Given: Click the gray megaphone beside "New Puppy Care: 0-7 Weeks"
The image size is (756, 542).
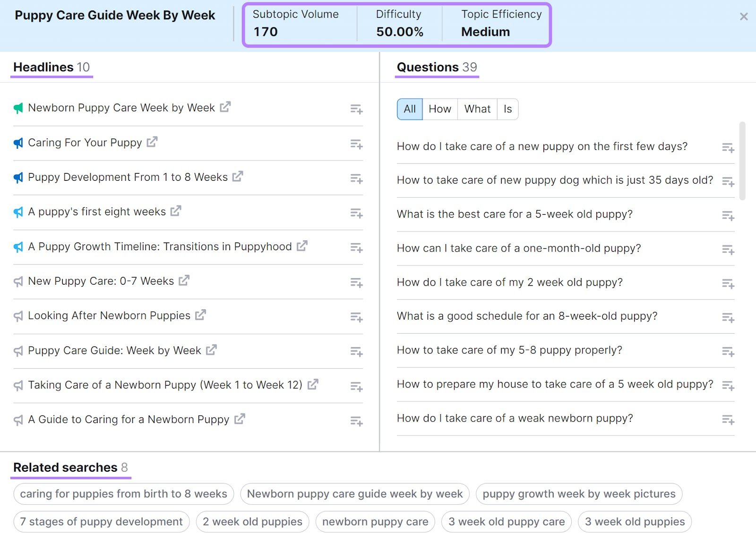Looking at the screenshot, I should 18,281.
